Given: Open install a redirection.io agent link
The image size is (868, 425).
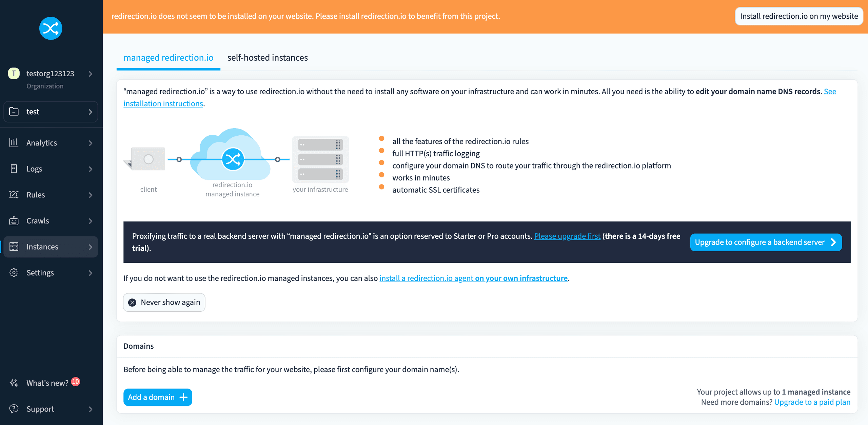Looking at the screenshot, I should tap(473, 278).
